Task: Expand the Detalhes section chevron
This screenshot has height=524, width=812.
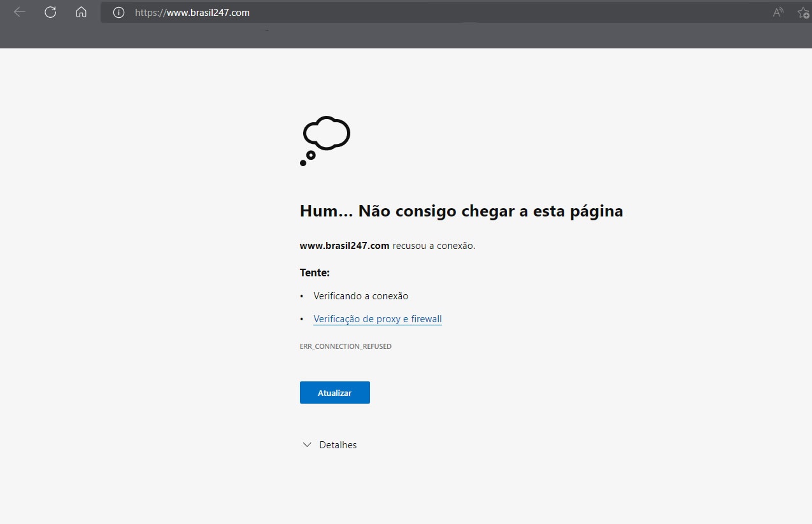Action: pyautogui.click(x=308, y=445)
